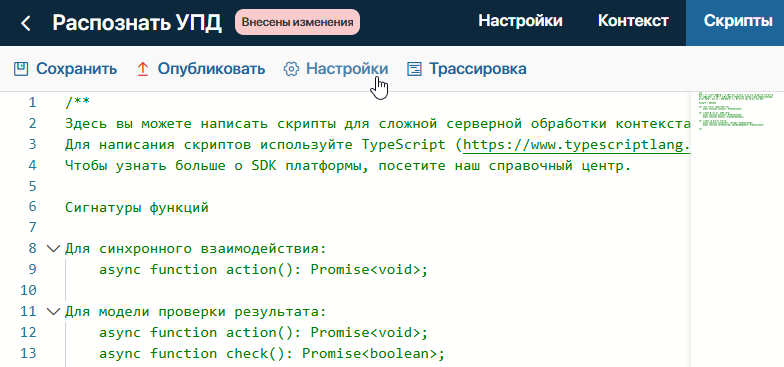Click async function check(): Promise<boolean>
Screen dimensions: 784x367
272,354
